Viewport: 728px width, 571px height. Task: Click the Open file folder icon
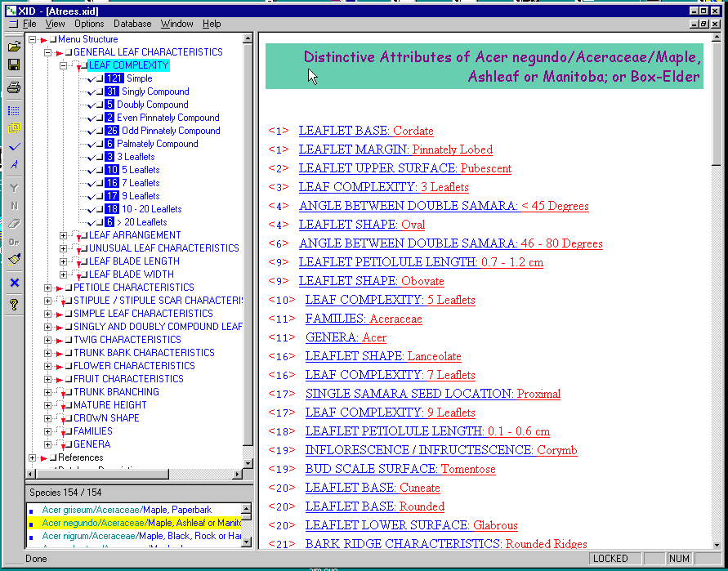coord(14,47)
